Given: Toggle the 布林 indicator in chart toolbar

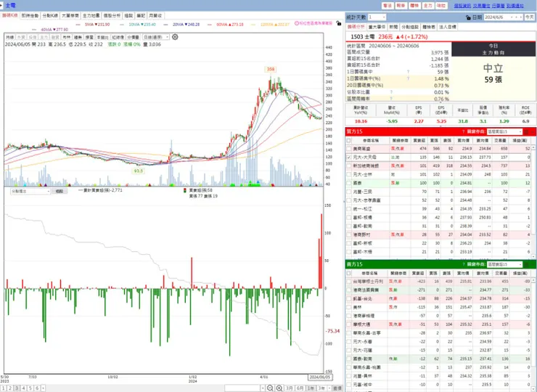Looking at the screenshot, I should [67, 37].
